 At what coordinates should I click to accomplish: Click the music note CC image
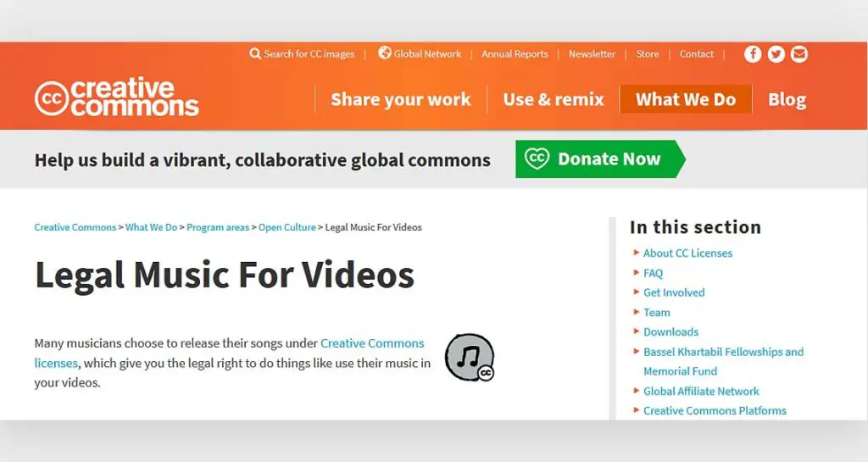click(x=470, y=358)
